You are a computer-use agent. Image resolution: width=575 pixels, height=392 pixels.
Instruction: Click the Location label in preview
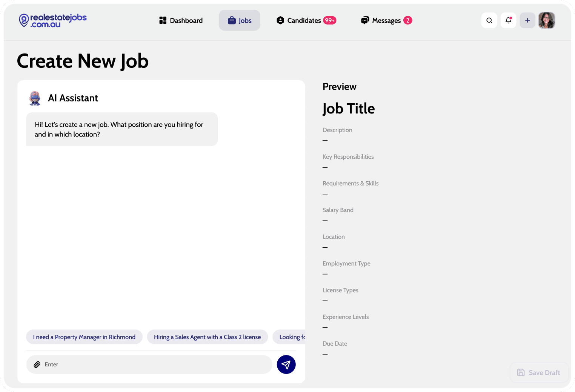click(x=334, y=237)
